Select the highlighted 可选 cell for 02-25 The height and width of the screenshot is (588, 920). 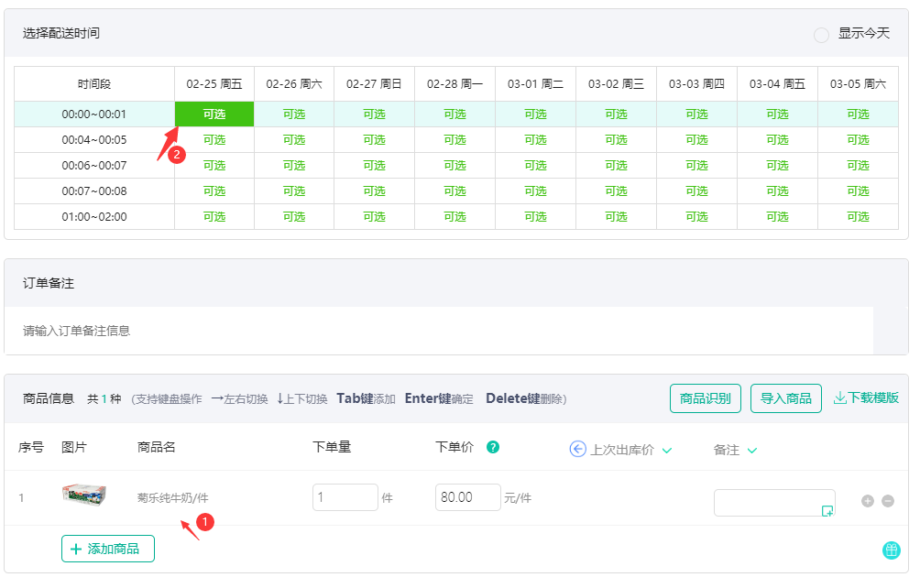[214, 114]
